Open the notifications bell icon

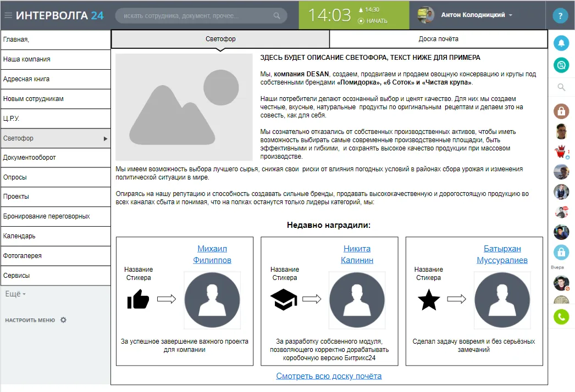561,42
